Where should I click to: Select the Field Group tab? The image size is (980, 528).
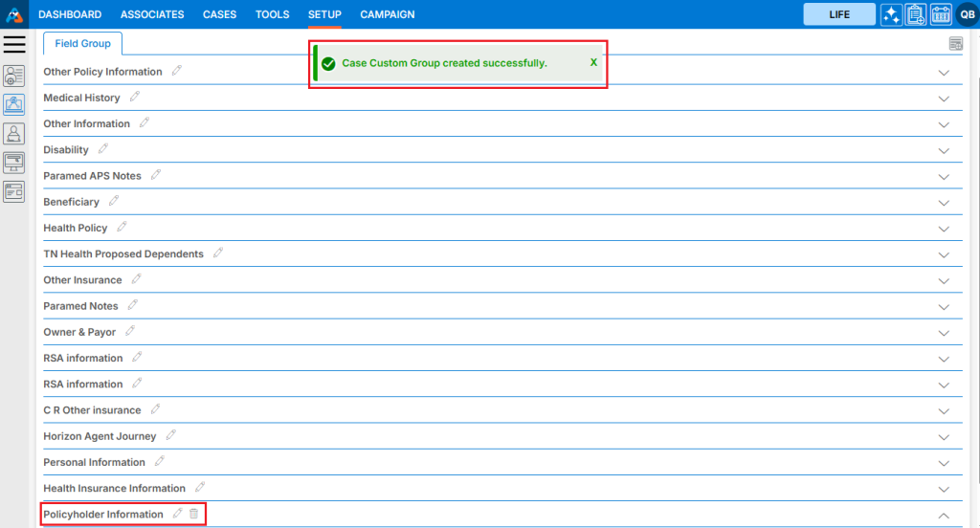(x=82, y=43)
